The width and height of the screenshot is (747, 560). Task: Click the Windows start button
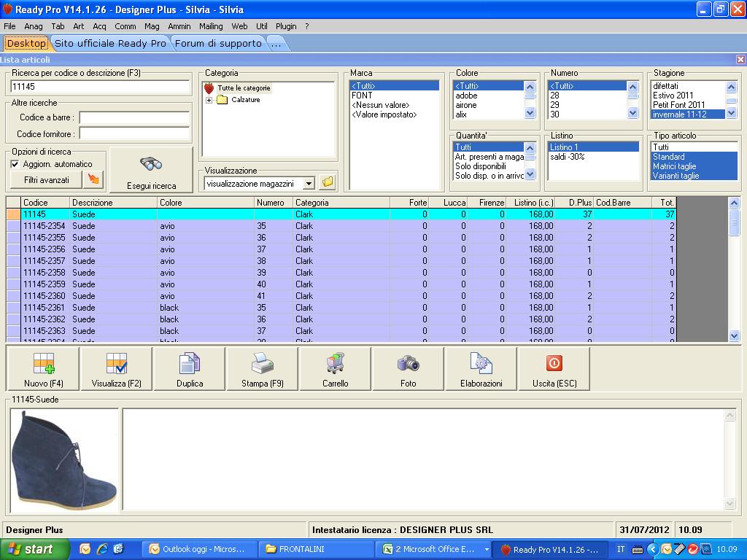click(35, 549)
